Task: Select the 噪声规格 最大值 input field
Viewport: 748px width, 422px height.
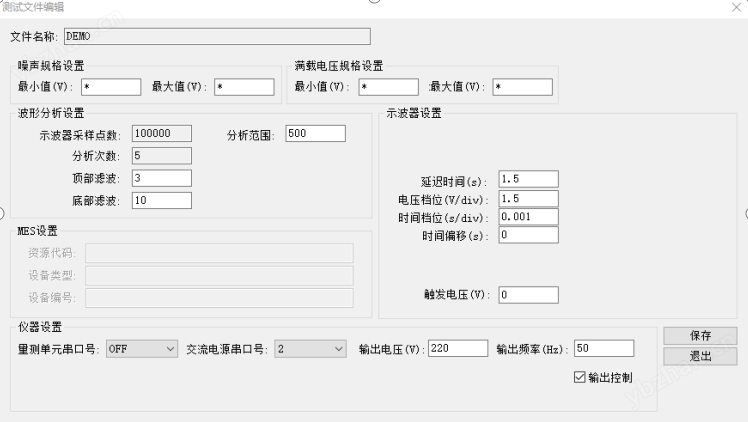Action: tap(243, 87)
